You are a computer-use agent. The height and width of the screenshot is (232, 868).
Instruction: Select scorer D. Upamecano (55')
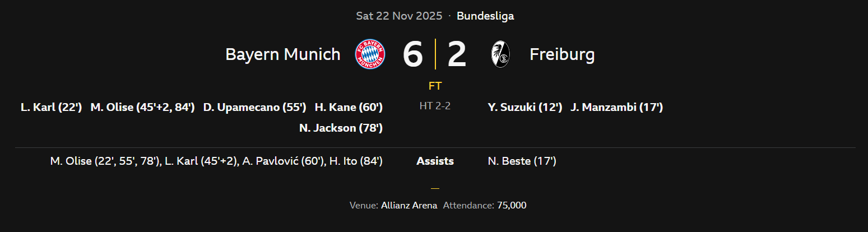(x=254, y=107)
